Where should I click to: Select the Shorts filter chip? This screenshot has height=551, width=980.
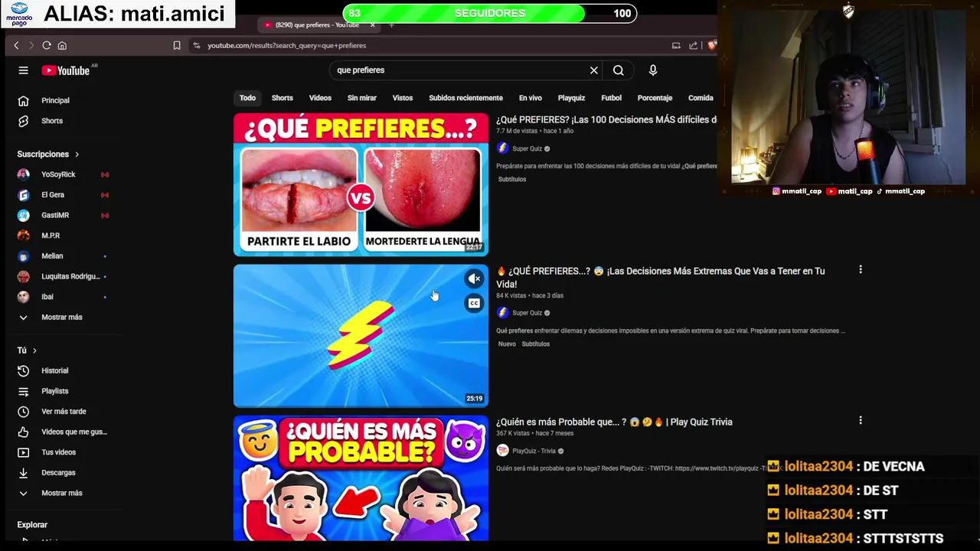pos(282,98)
